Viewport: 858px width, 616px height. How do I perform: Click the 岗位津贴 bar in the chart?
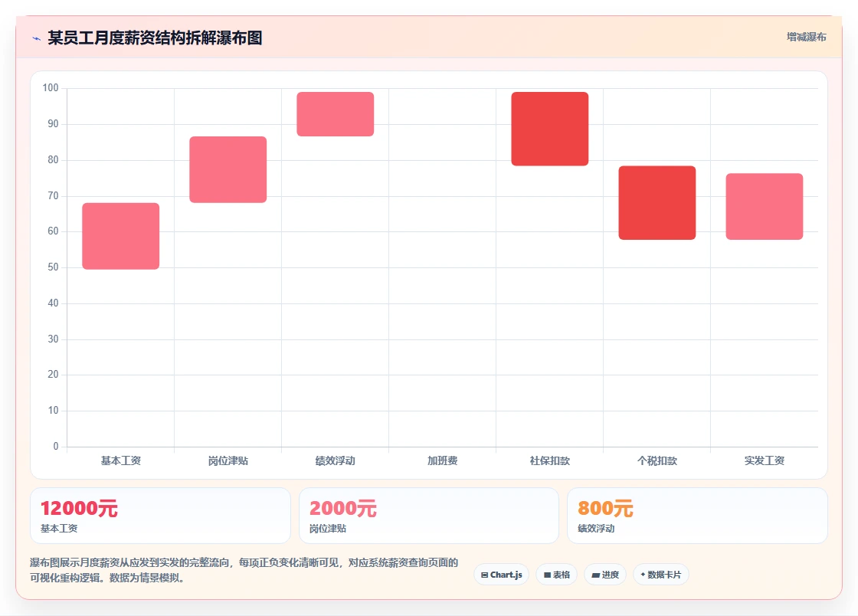[228, 169]
